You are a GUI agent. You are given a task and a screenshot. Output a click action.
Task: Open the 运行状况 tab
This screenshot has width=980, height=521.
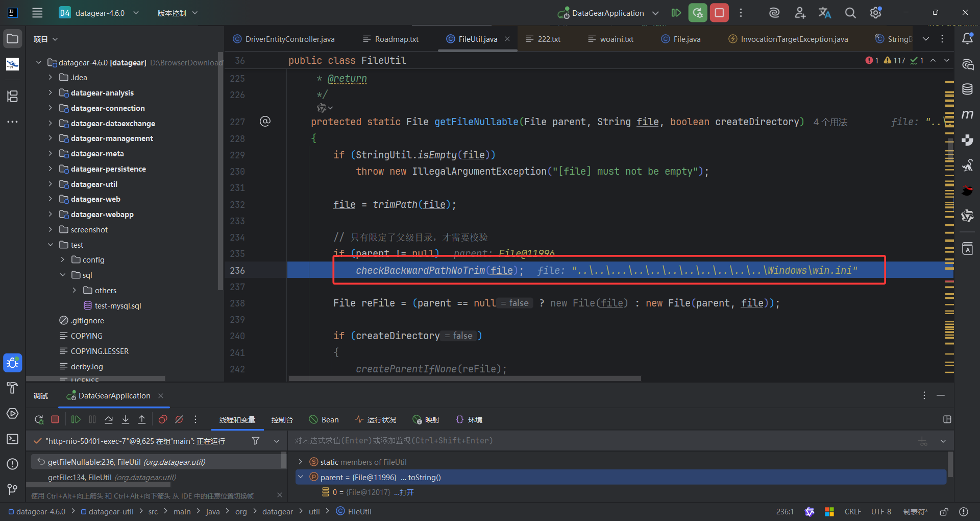pos(376,420)
